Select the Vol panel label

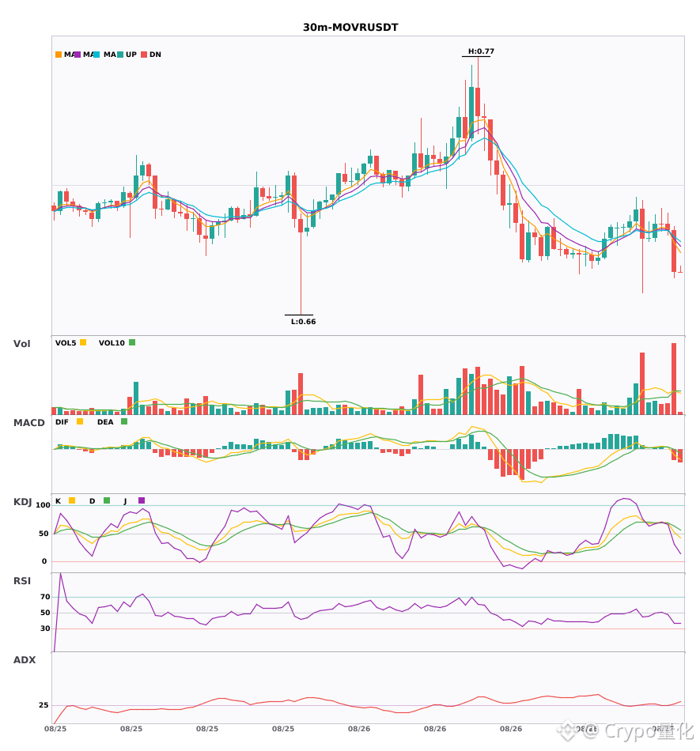(x=21, y=343)
